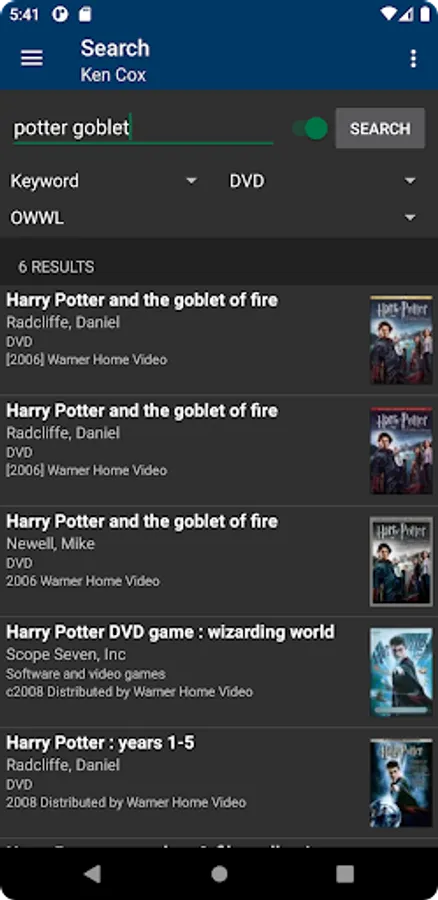Tap the Ken Cox account subtitle
Image resolution: width=438 pixels, height=900 pixels.
coord(113,75)
